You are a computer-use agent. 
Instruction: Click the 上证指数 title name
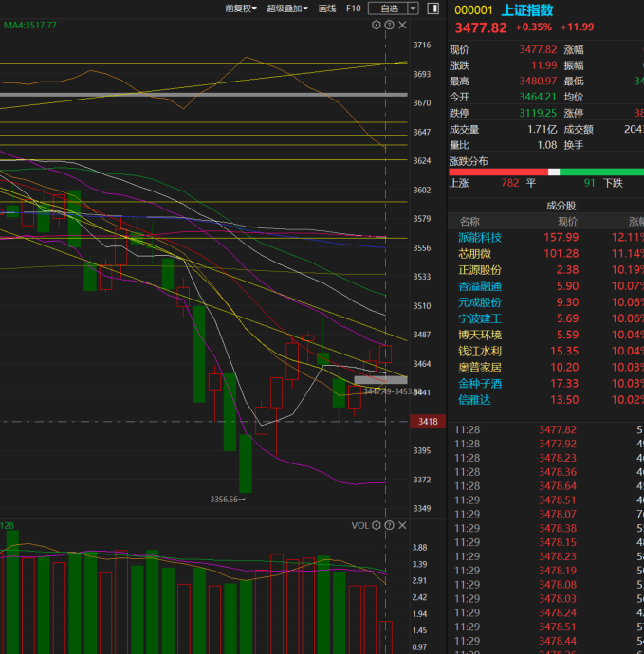527,10
